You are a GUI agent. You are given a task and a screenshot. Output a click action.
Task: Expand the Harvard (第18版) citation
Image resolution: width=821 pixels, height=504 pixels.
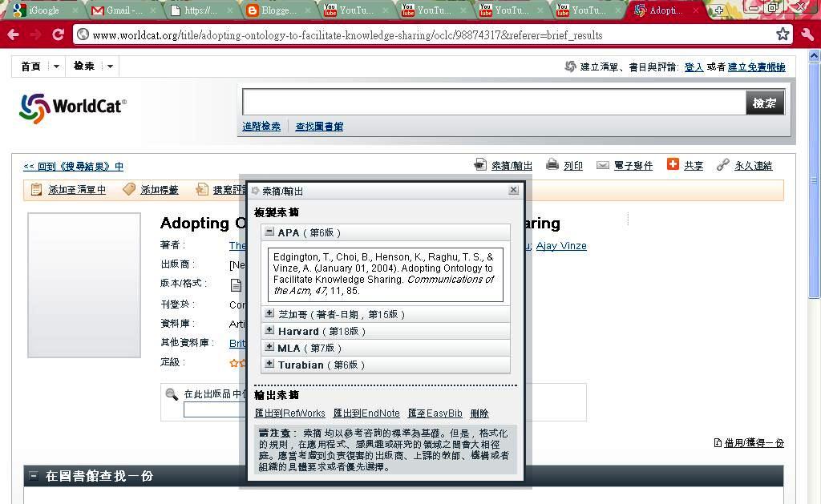point(269,330)
